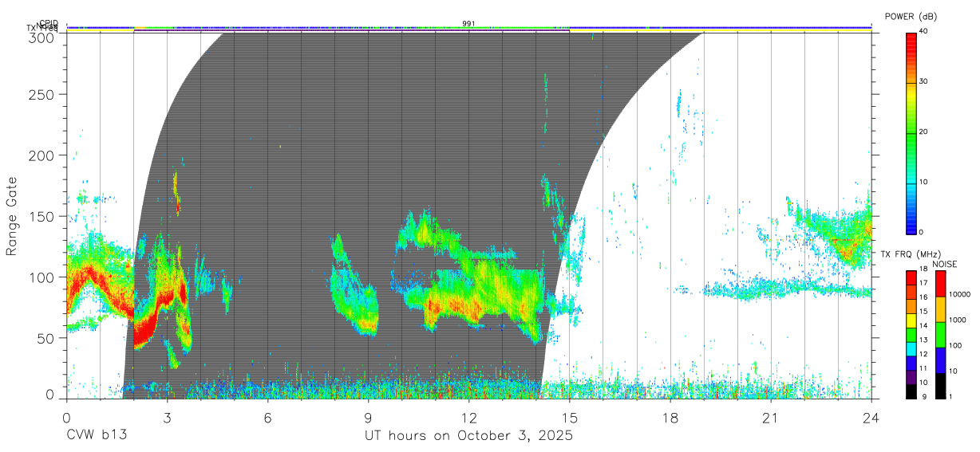The width and height of the screenshot is (980, 452).
Task: Click the TX FRQ (MHz) legend title
Action: coord(911,254)
